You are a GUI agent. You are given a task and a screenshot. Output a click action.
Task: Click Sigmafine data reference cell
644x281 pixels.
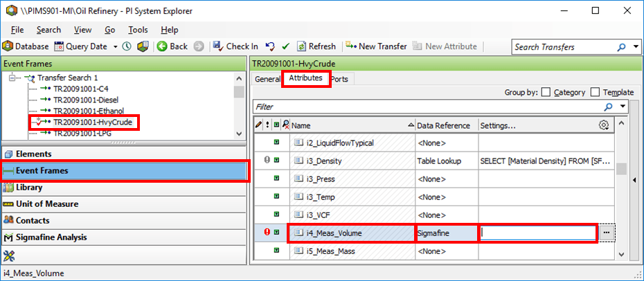pos(447,233)
